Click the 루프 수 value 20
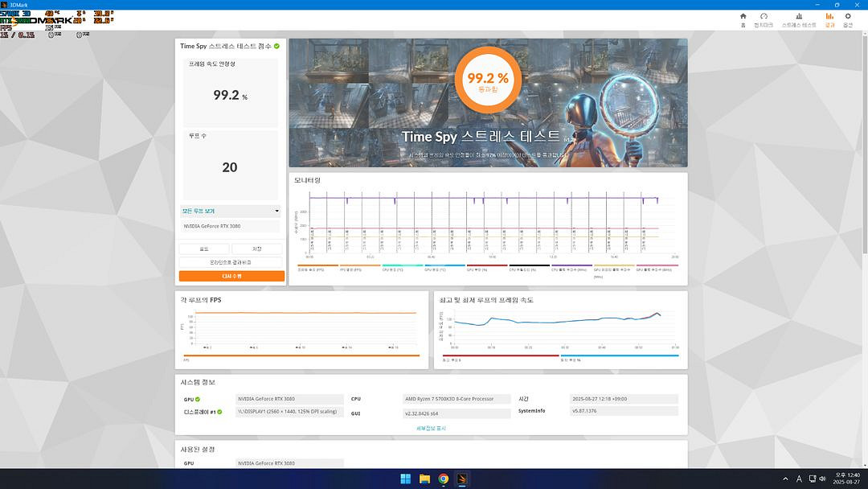 (x=230, y=167)
